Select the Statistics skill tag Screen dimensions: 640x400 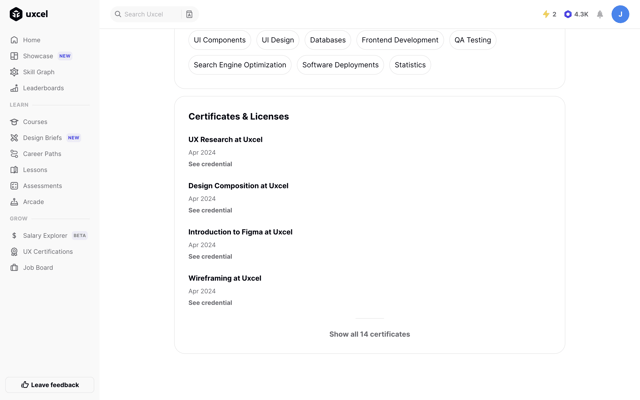[x=410, y=65]
